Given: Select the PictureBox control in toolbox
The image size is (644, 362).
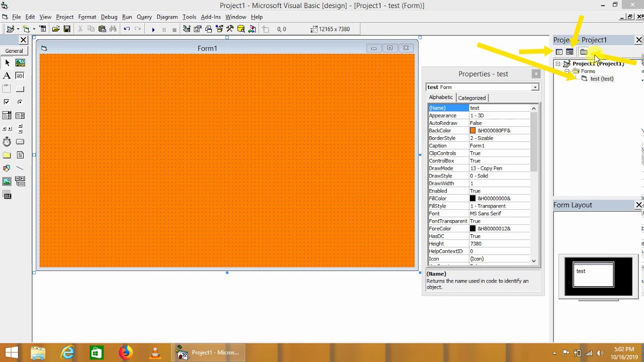Looking at the screenshot, I should 20,63.
